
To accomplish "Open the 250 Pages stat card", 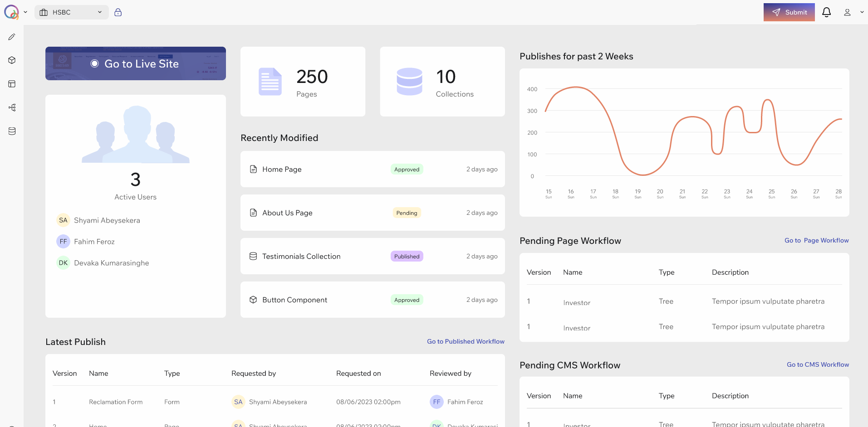I will pos(303,82).
